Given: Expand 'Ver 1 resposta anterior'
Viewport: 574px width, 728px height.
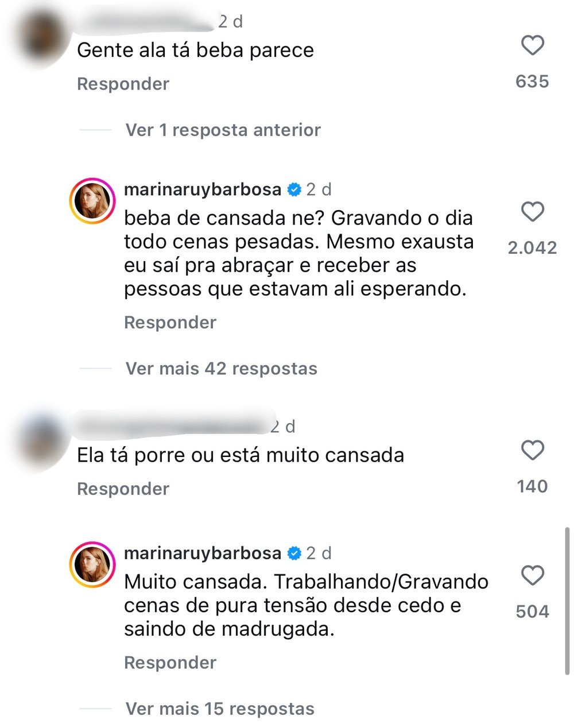Looking at the screenshot, I should [x=223, y=130].
